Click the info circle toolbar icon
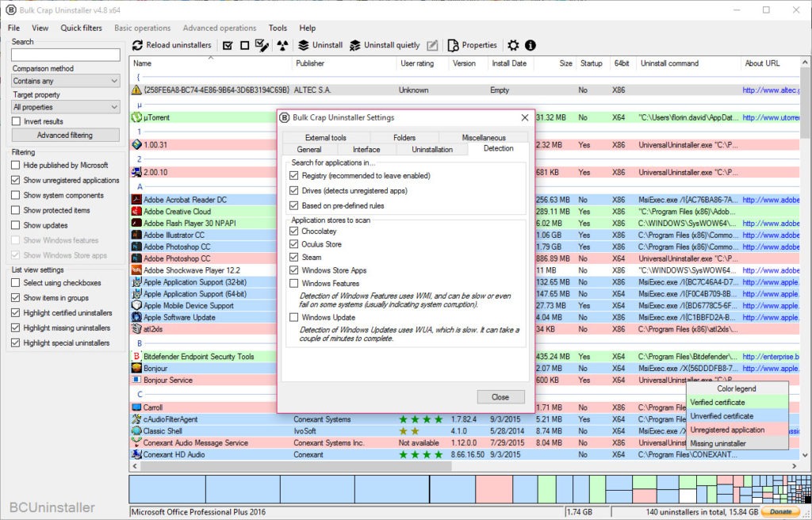Screen dimensions: 812x520 (x=530, y=45)
